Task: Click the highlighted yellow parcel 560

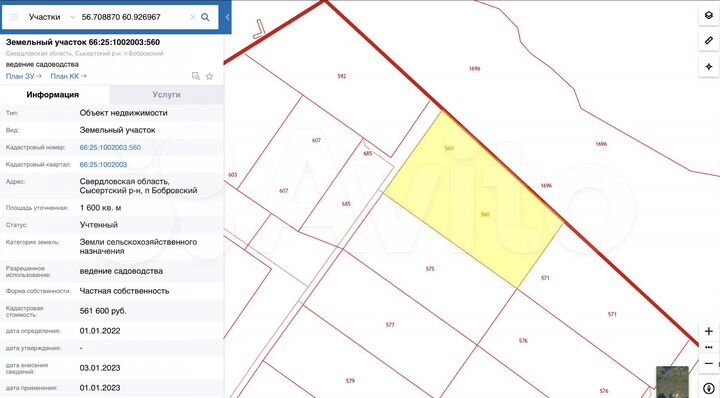Action: (473, 200)
